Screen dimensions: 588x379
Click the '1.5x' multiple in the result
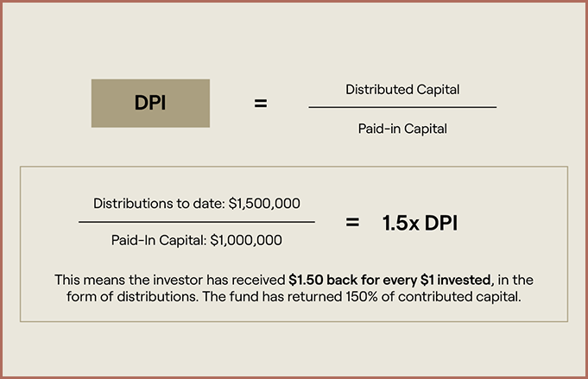(401, 223)
